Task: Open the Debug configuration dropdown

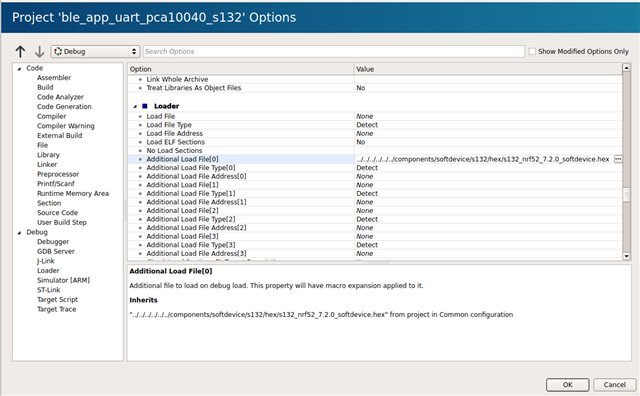Action: click(x=95, y=51)
